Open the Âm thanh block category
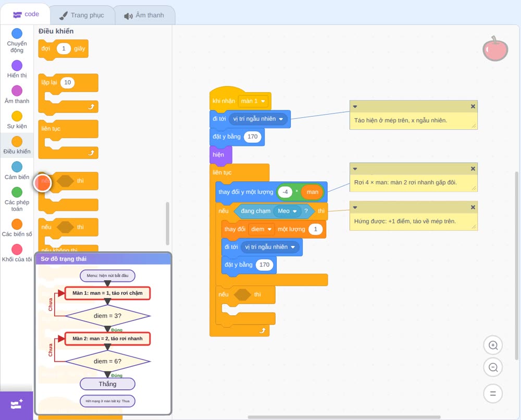The height and width of the screenshot is (420, 521). click(17, 95)
